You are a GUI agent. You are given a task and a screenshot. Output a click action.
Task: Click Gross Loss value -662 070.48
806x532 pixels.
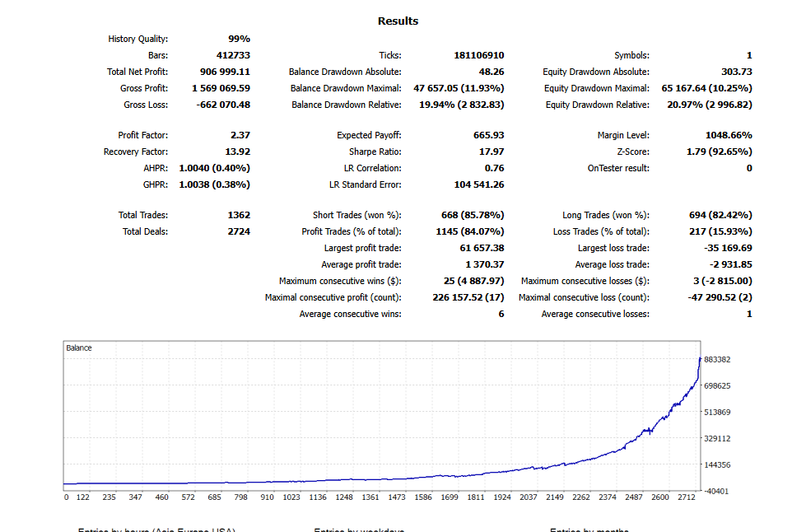click(223, 105)
